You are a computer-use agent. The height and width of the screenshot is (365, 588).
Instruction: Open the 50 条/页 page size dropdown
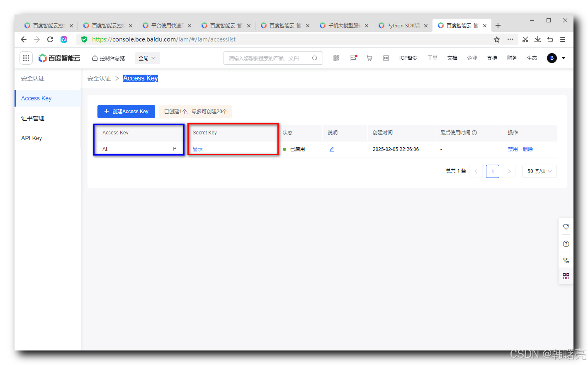[x=539, y=171]
